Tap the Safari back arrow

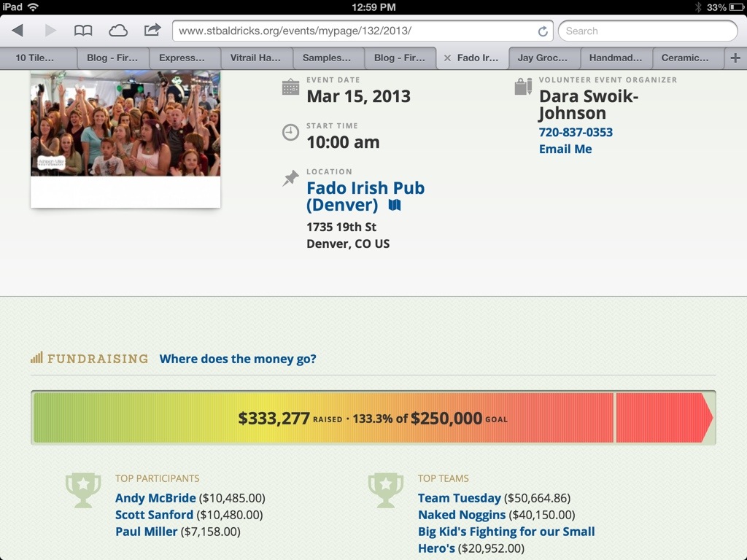(18, 31)
